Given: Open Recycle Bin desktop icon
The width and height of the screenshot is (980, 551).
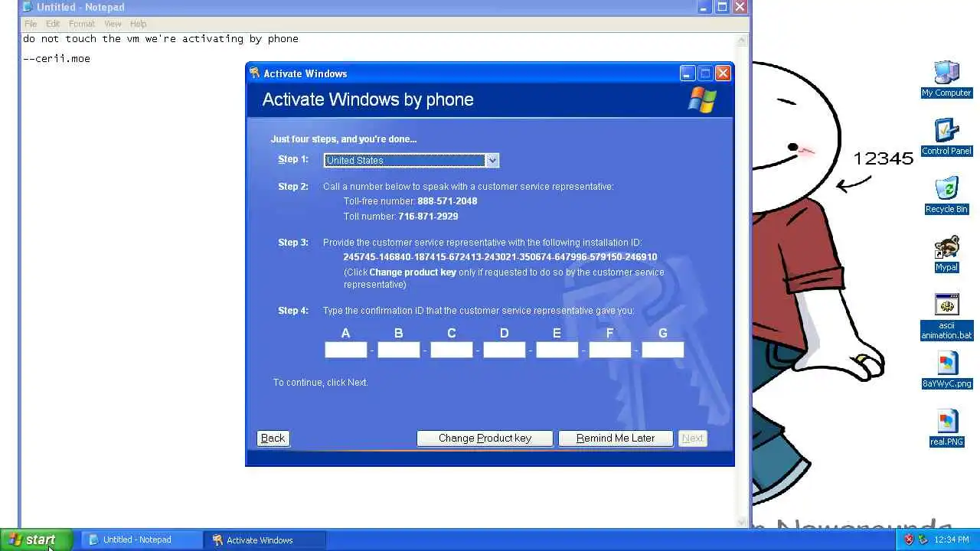Looking at the screenshot, I should [946, 195].
